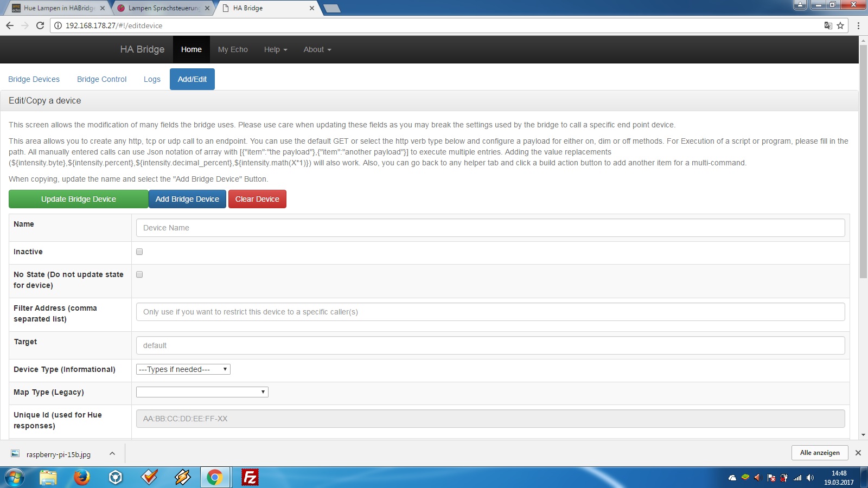Screen dimensions: 868x488
Task: Click the volume speaker icon in system tray
Action: [x=810, y=478]
